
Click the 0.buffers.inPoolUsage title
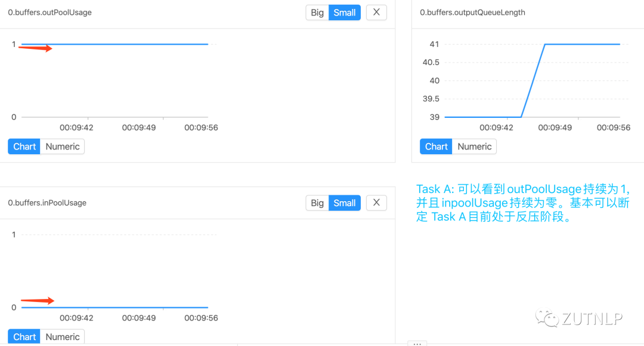point(47,202)
